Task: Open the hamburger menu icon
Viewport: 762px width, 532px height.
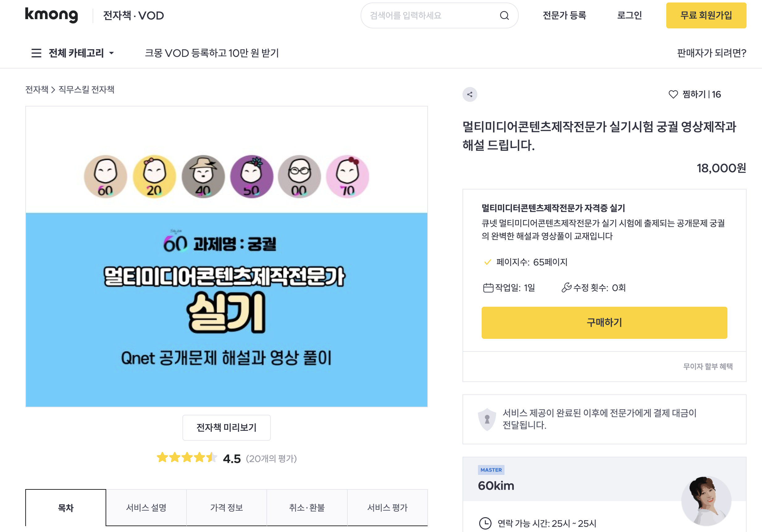Action: coord(36,53)
